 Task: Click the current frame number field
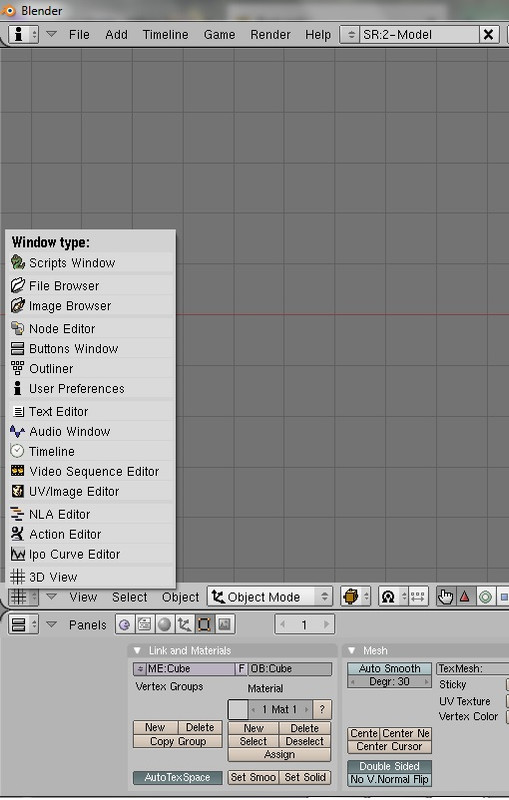click(304, 624)
